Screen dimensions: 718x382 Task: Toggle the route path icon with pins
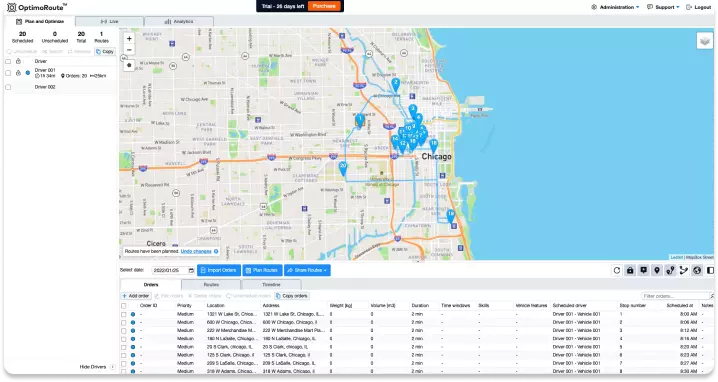[670, 271]
